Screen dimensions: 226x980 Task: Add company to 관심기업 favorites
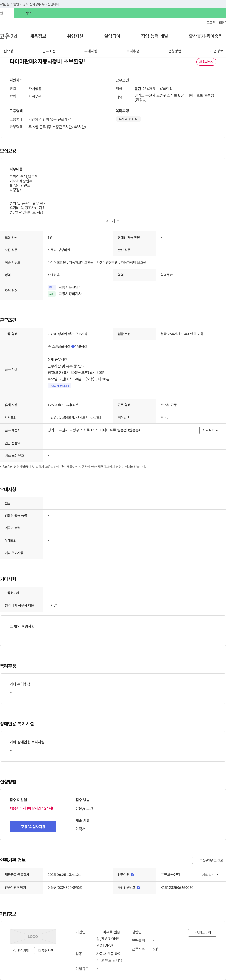pyautogui.click(x=21, y=950)
